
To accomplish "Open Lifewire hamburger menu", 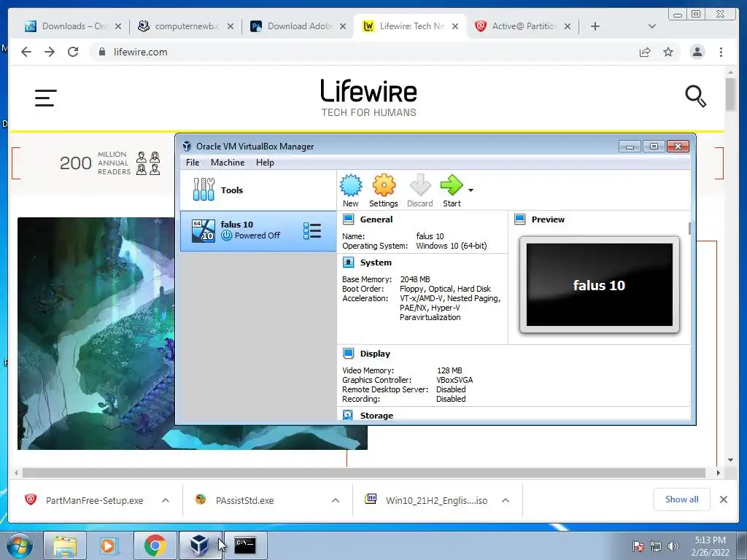I will [x=46, y=98].
